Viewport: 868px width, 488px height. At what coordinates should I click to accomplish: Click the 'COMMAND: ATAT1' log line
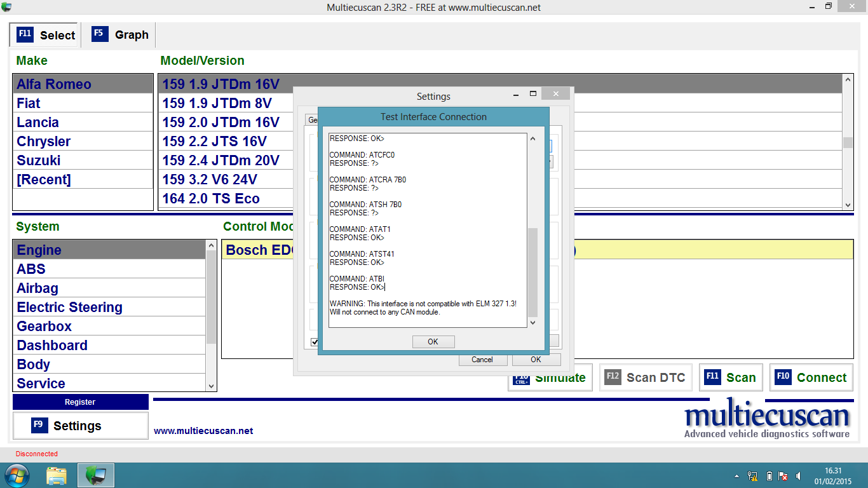(x=360, y=229)
